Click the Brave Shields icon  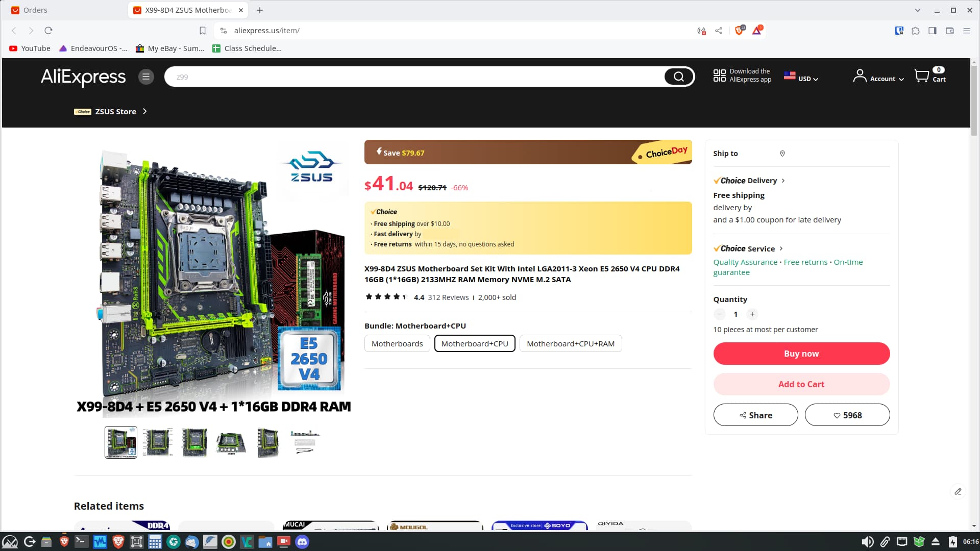[x=739, y=31]
